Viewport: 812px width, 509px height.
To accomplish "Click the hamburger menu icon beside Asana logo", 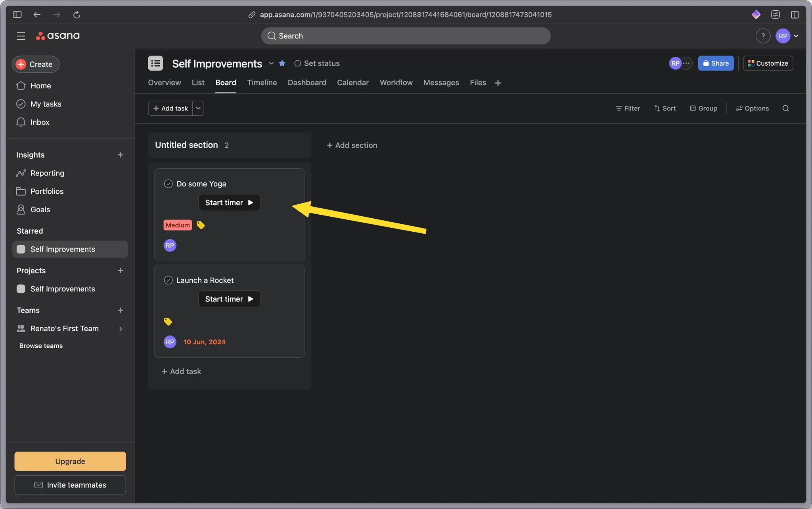I will [21, 36].
